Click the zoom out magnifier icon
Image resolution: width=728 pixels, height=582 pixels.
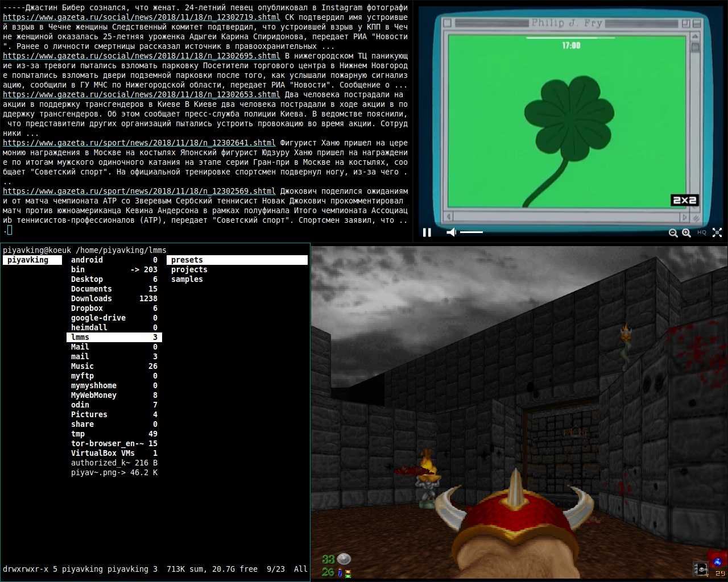tap(673, 232)
